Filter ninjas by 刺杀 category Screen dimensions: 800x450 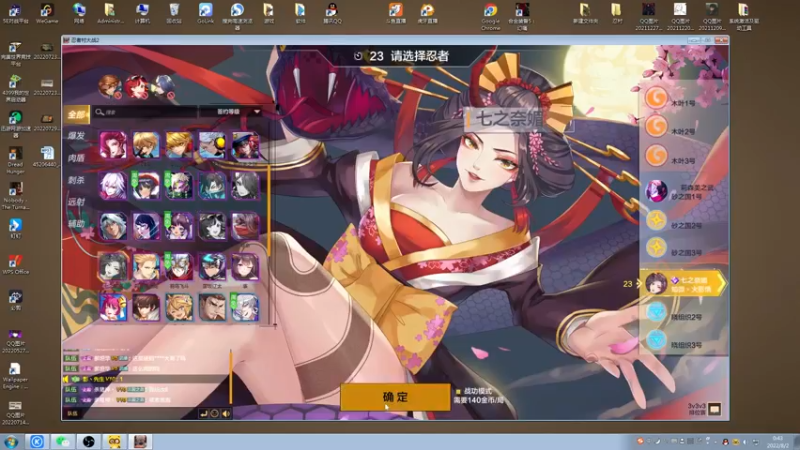pos(77,180)
